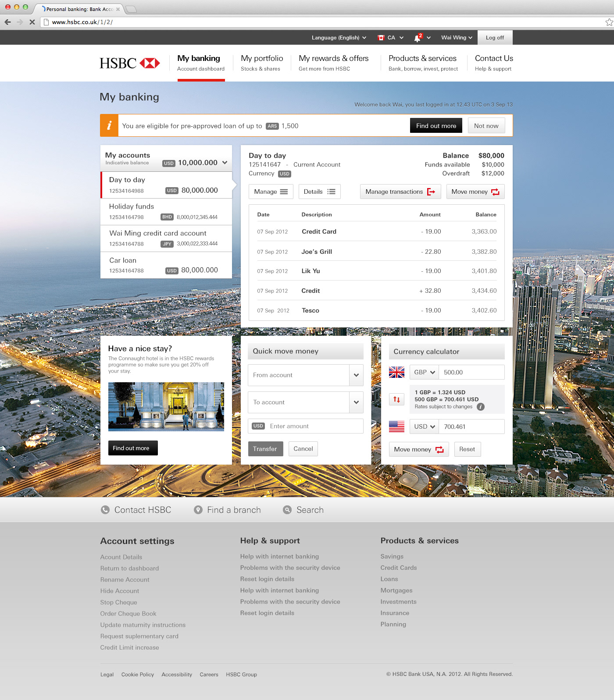Click Move money in currency calculator
The height and width of the screenshot is (700, 614).
click(419, 449)
